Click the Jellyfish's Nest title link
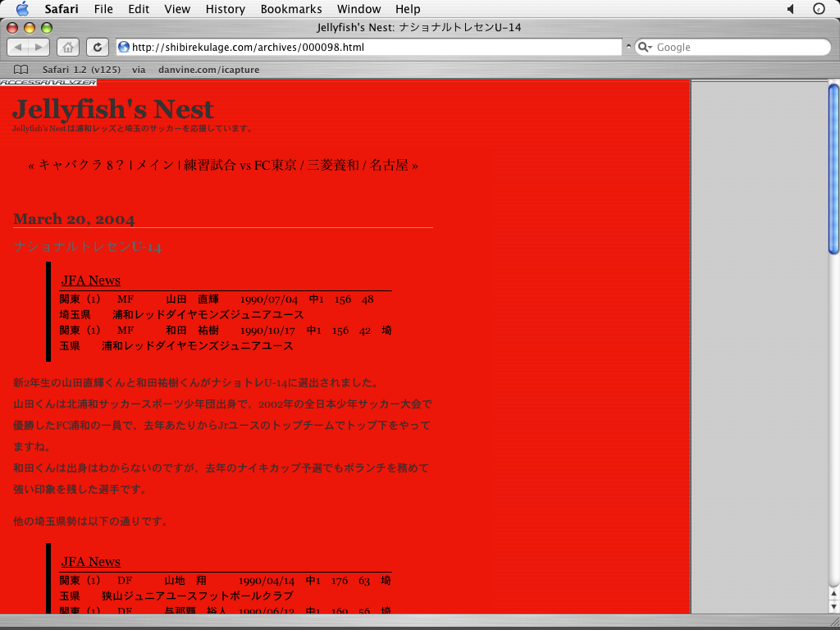Image resolution: width=840 pixels, height=630 pixels. pos(113,109)
